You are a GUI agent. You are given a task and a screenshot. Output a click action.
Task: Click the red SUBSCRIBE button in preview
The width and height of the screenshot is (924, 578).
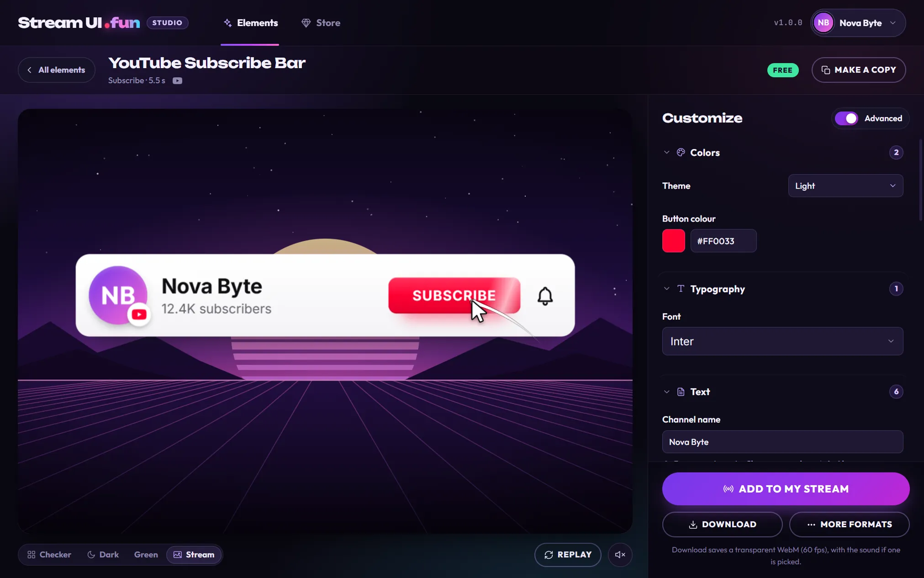click(x=454, y=296)
